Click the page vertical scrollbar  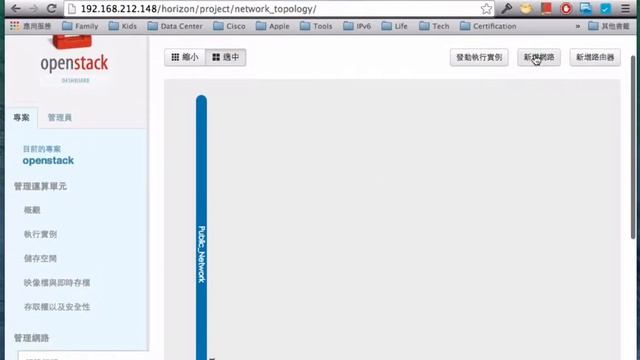[x=633, y=147]
